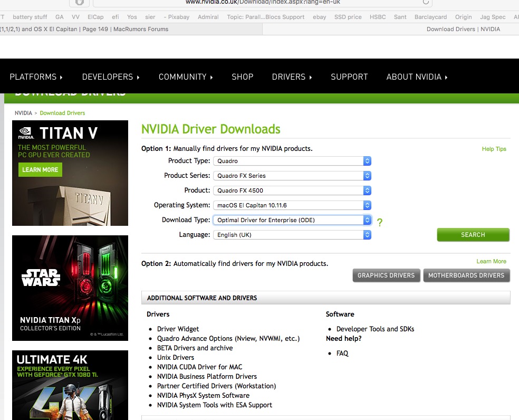Screen dimensions: 519x420
Task: Open NVIDIA Business Platform Drivers link
Action: click(x=207, y=376)
